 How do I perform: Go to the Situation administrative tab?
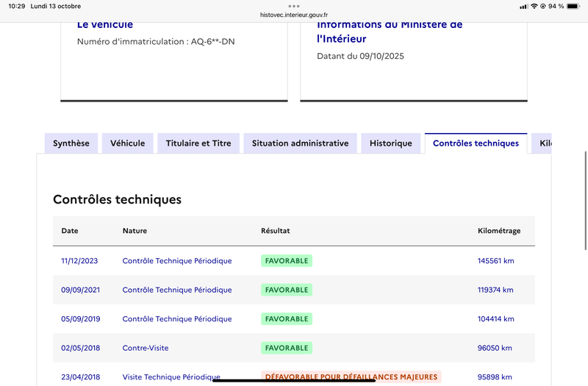tap(300, 143)
